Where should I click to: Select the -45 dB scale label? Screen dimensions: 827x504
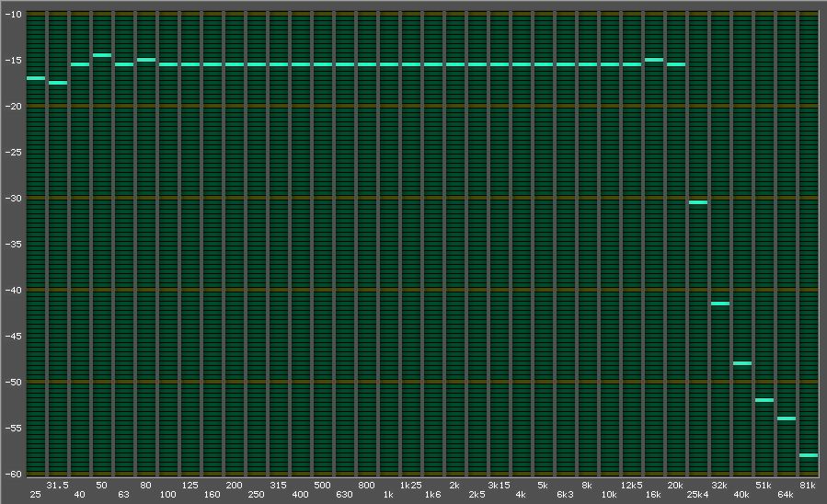[13, 336]
